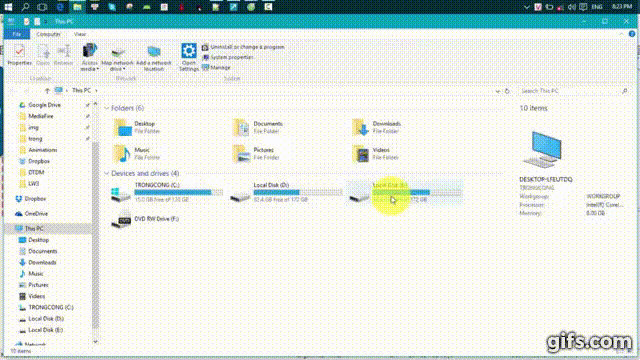Image resolution: width=640 pixels, height=360 pixels.
Task: Select the Desktop folder icon
Action: point(122,127)
